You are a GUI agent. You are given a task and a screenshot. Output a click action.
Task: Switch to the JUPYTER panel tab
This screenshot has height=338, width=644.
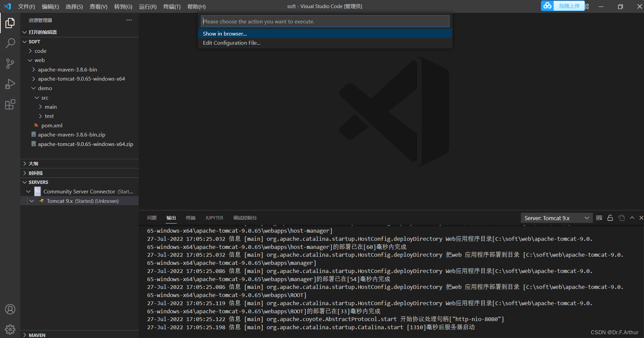click(x=214, y=218)
